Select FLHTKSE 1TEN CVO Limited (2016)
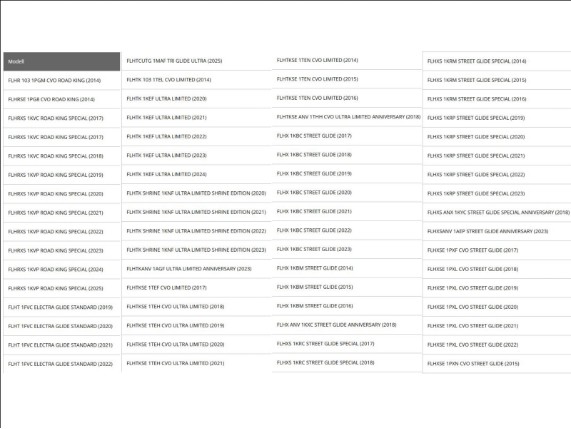 click(318, 99)
